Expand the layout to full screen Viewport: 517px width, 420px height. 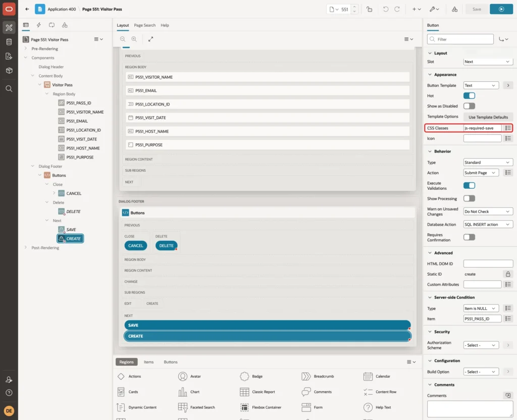[x=150, y=39]
